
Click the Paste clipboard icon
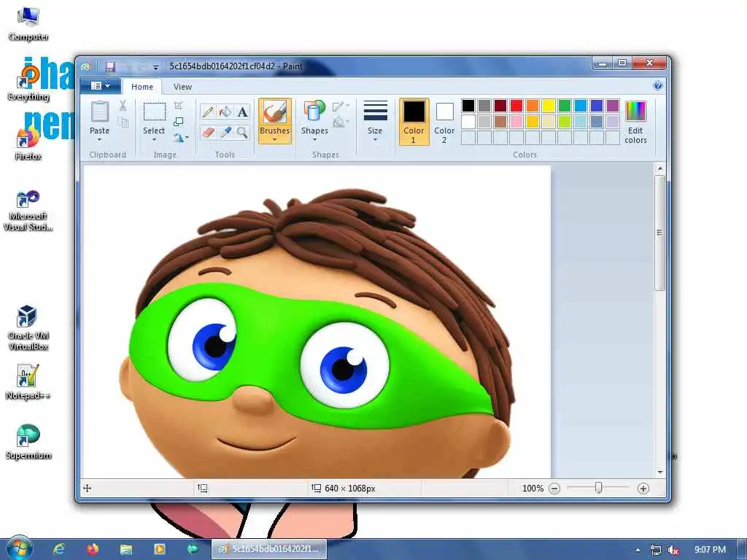tap(99, 112)
